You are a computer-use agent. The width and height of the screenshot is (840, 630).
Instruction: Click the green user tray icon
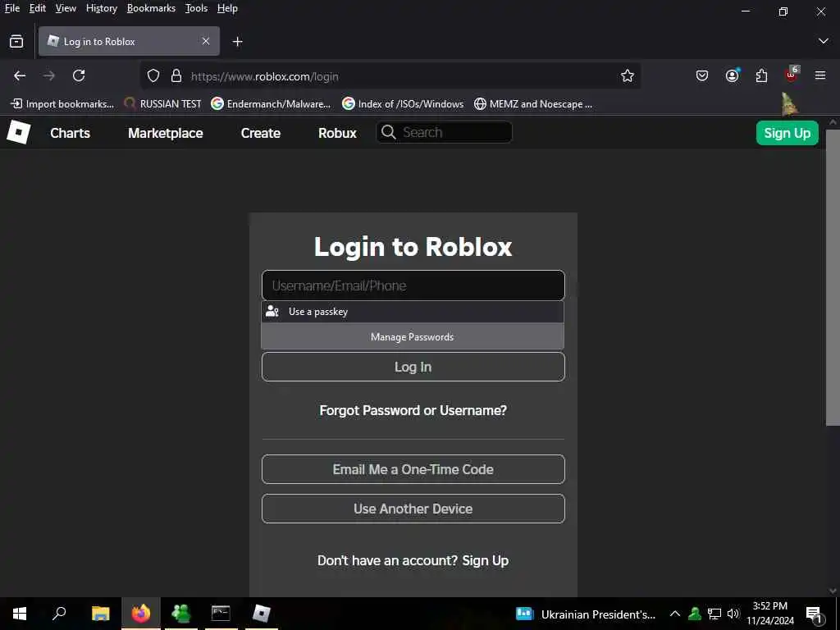695,614
